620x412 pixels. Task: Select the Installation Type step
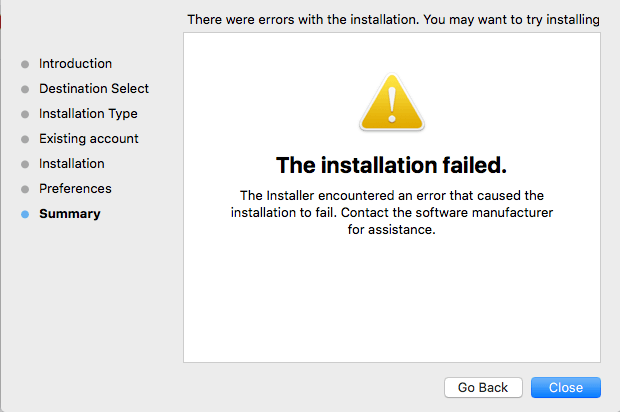pyautogui.click(x=88, y=114)
